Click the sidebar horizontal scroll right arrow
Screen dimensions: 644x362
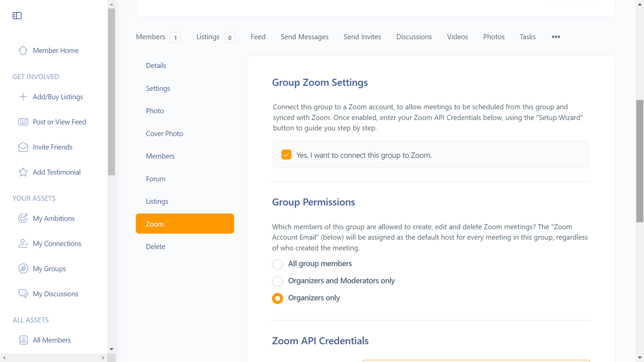pyautogui.click(x=103, y=358)
